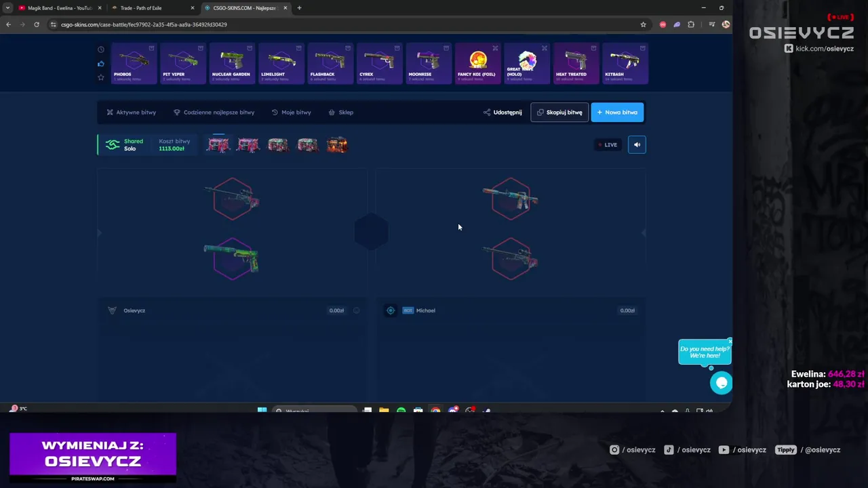The image size is (868, 488).
Task: Click the browser forward arrow
Action: click(x=22, y=24)
